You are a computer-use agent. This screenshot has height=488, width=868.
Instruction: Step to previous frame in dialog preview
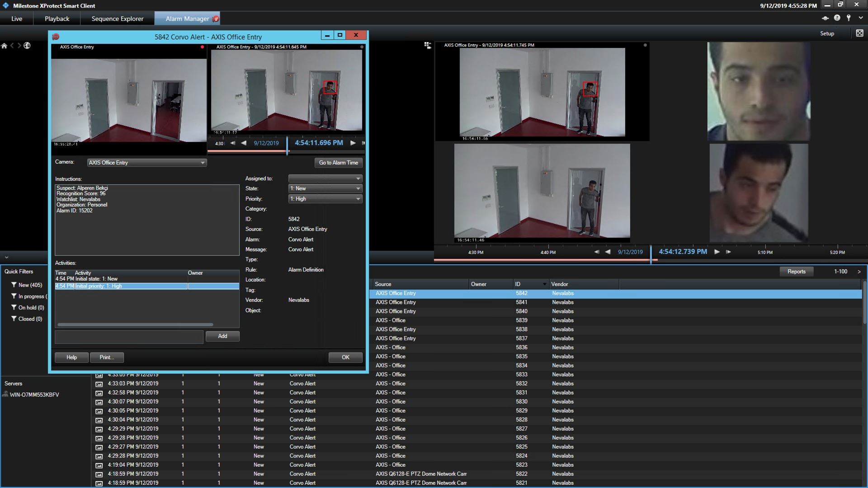pyautogui.click(x=232, y=143)
